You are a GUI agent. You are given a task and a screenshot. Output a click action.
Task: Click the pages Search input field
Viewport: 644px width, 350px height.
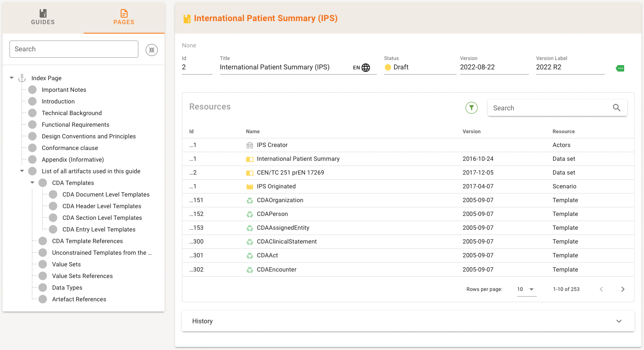[74, 49]
